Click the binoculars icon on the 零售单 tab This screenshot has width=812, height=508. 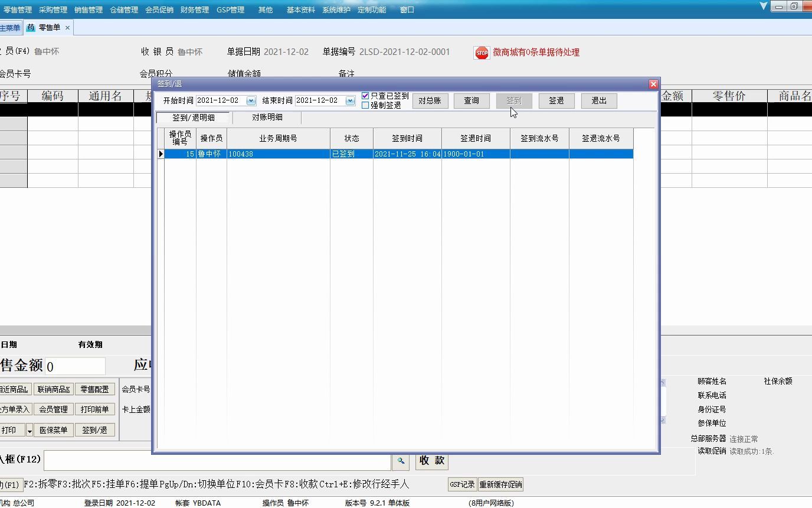pyautogui.click(x=30, y=27)
